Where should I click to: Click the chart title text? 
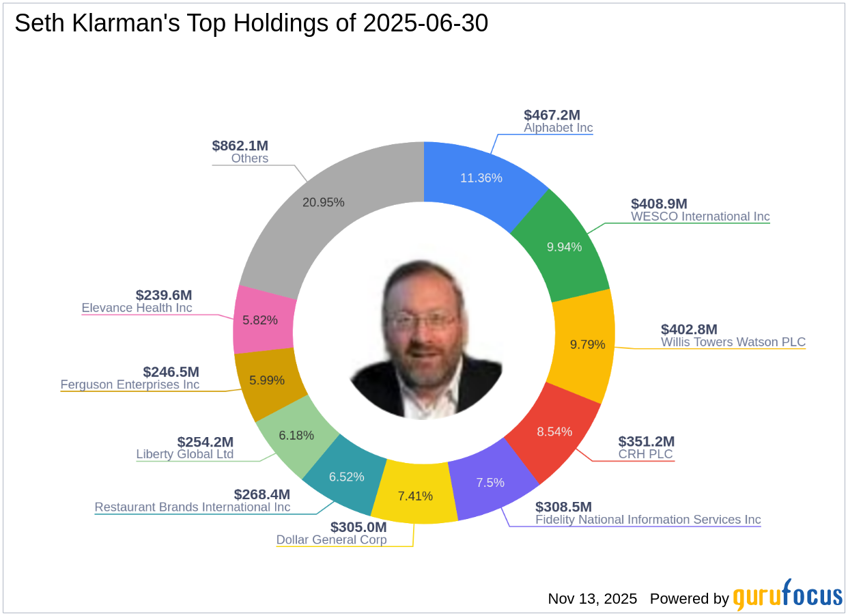(x=251, y=23)
